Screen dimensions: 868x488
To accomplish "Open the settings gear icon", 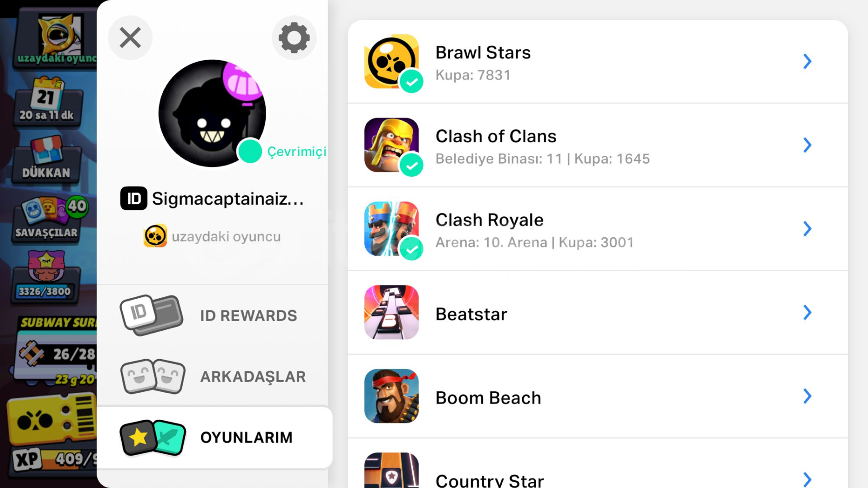I will tap(294, 38).
